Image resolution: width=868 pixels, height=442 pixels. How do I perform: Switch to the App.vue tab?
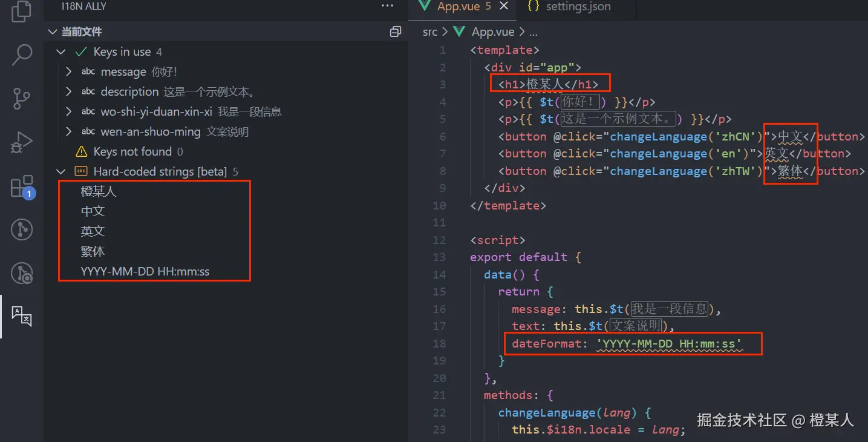coord(463,7)
